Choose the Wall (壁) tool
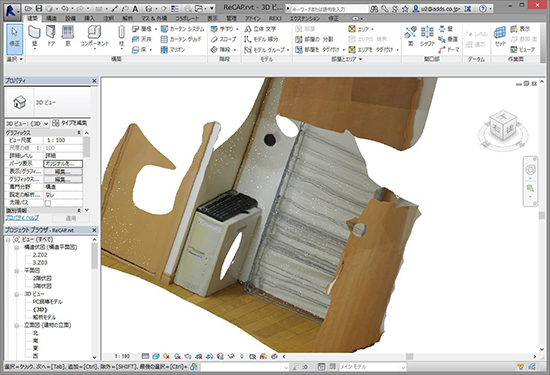This screenshot has height=375, width=550. point(34,36)
